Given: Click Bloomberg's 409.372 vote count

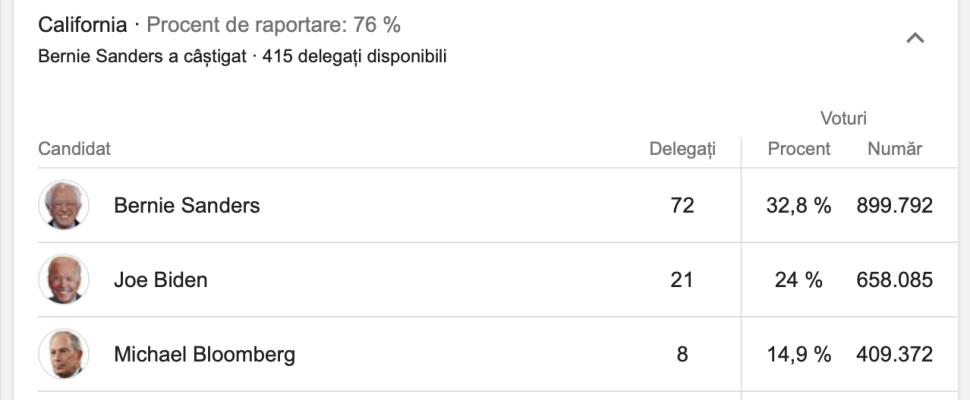Looking at the screenshot, I should pyautogui.click(x=894, y=354).
